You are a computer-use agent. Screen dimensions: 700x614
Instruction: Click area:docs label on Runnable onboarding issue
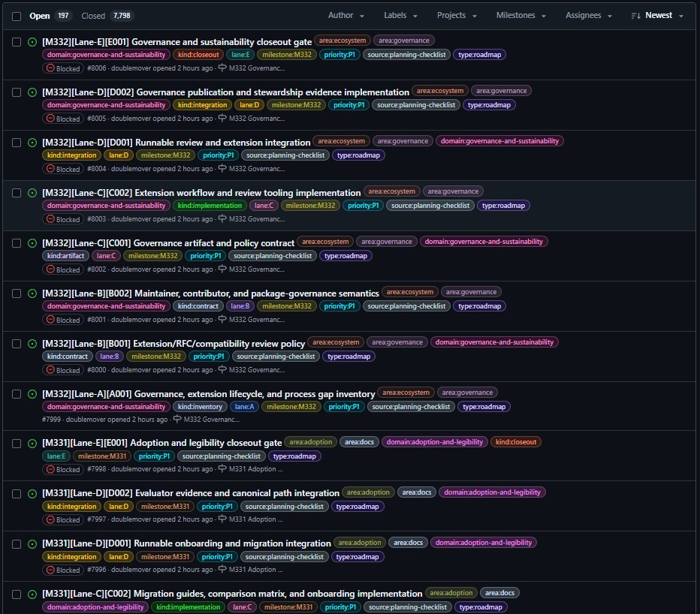pos(408,543)
